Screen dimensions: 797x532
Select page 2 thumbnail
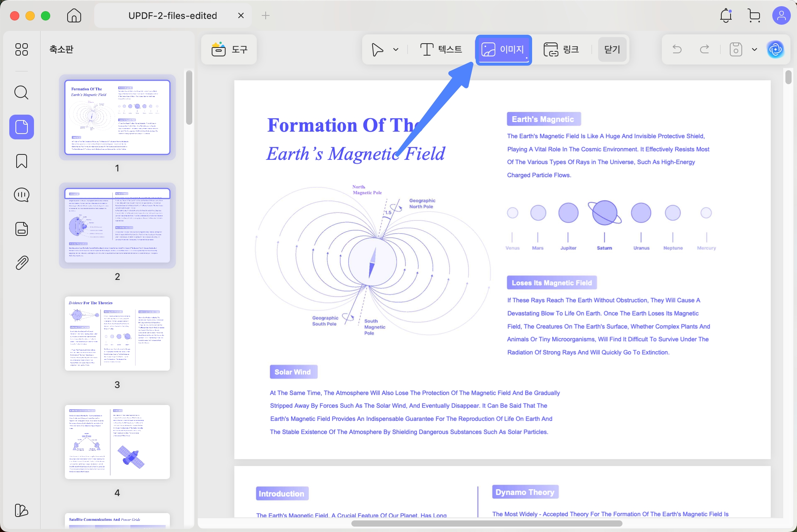pyautogui.click(x=117, y=225)
